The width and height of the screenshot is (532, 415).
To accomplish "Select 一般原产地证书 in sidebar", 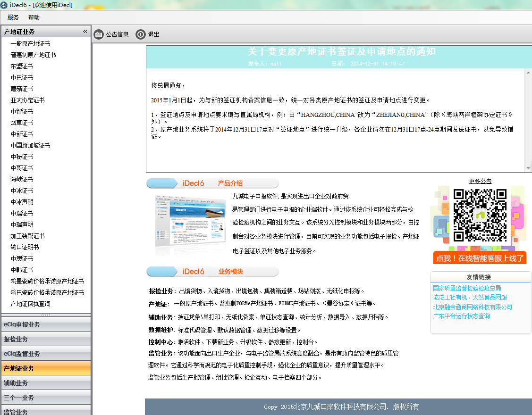I will pos(30,43).
